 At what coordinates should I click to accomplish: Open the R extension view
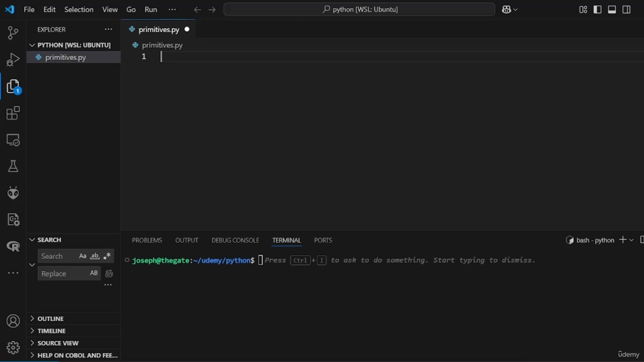[13, 246]
